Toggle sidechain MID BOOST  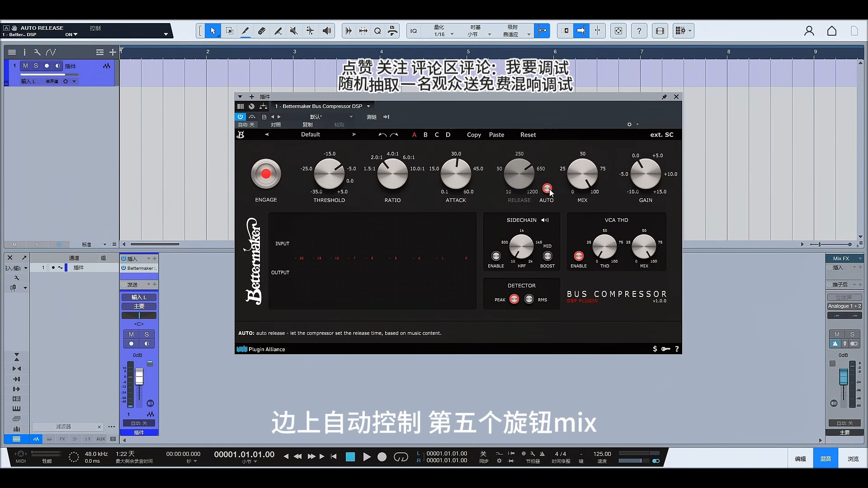tap(547, 256)
